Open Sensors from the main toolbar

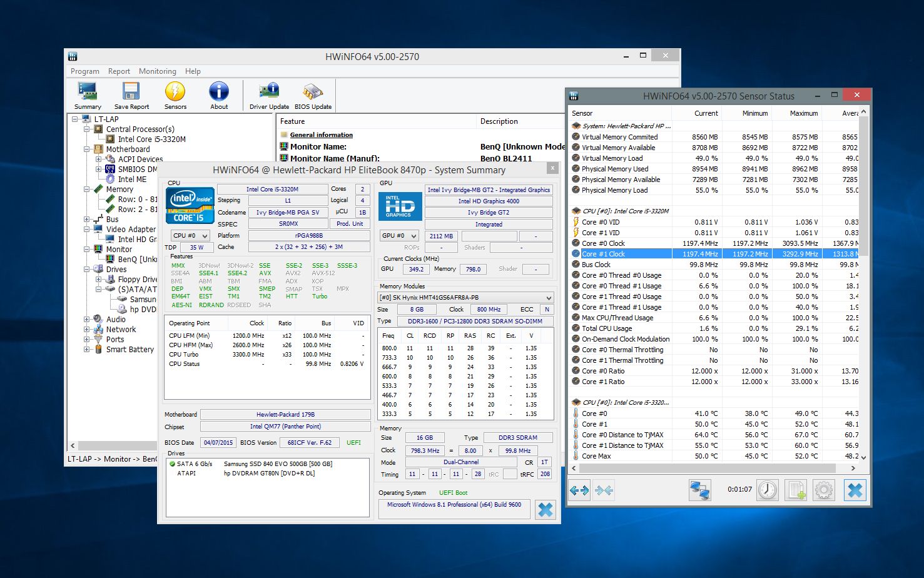175,96
